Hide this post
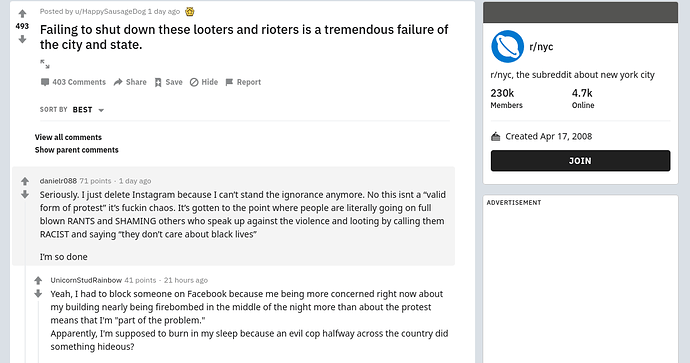The width and height of the screenshot is (690, 363). tap(204, 82)
